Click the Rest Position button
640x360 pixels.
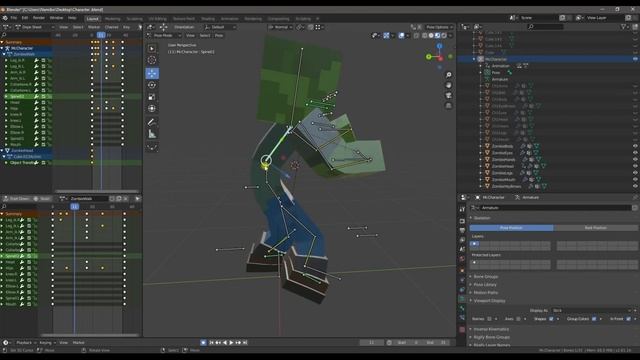click(x=596, y=228)
